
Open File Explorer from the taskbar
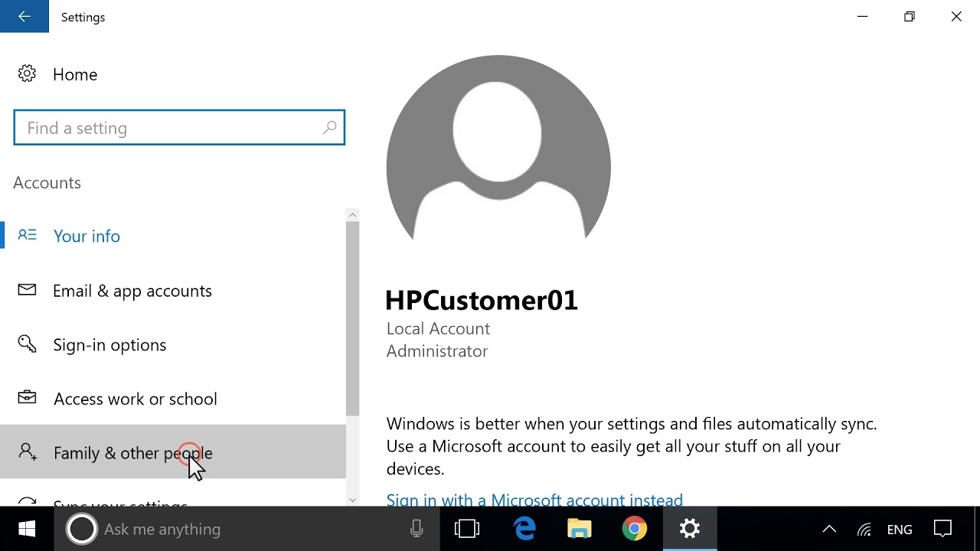[x=580, y=529]
